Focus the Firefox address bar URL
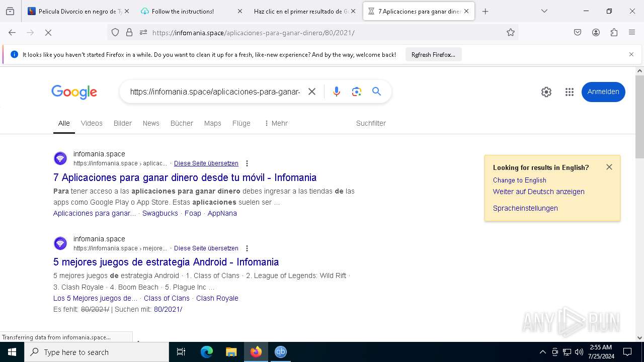The image size is (644, 362). 312,33
